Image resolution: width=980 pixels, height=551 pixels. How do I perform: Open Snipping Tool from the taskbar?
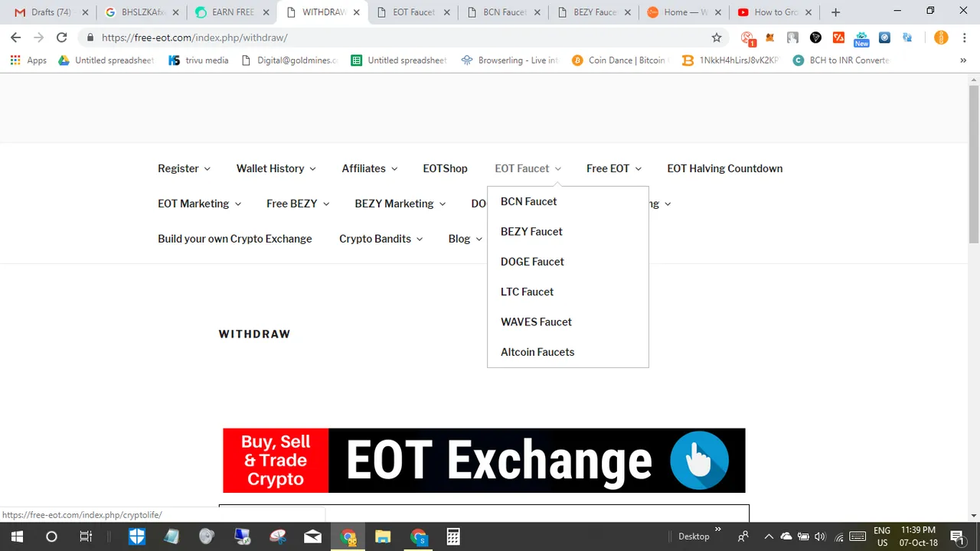pyautogui.click(x=277, y=536)
